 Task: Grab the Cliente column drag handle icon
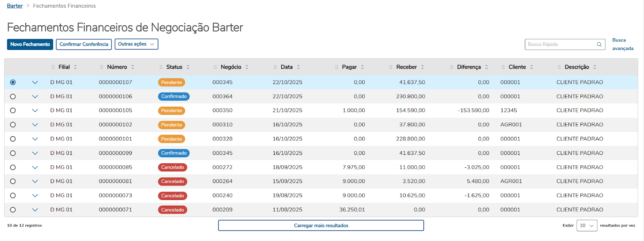coord(503,67)
